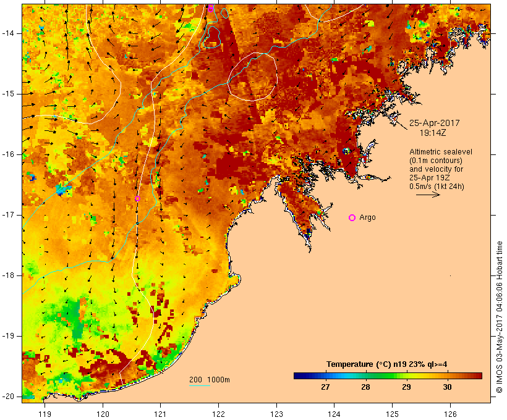Click the '121' longitude axis label
Screen dimensions: 507x420
click(x=160, y=414)
